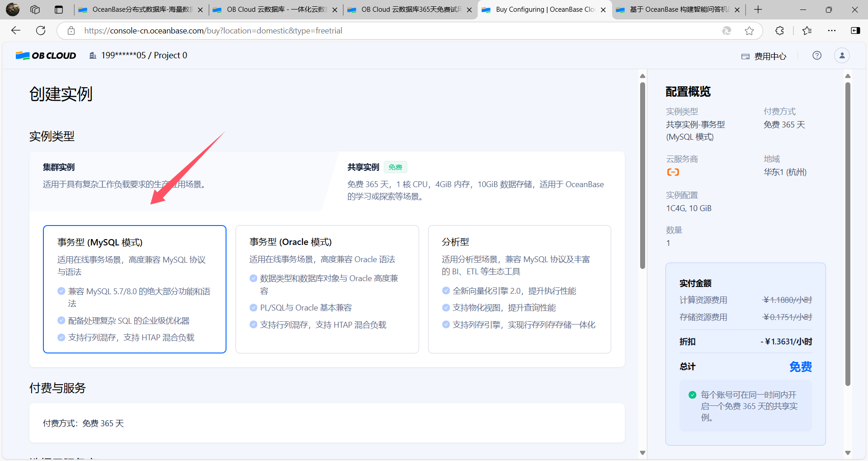This screenshot has width=868, height=461.
Task: Click the 配置概览 panel scroll up arrow
Action: [848, 76]
